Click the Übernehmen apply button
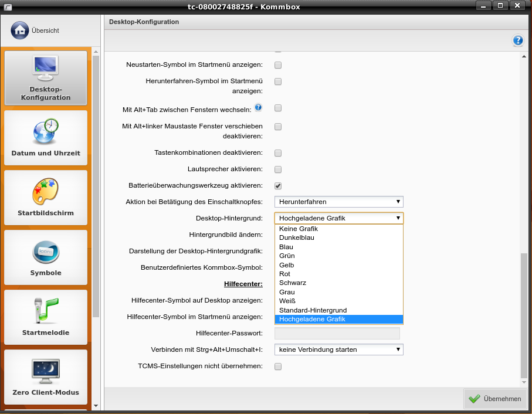This screenshot has height=414, width=532. pos(495,399)
